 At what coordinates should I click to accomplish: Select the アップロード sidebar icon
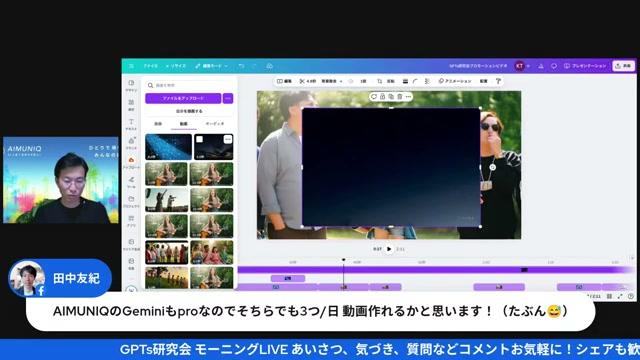coord(131,162)
